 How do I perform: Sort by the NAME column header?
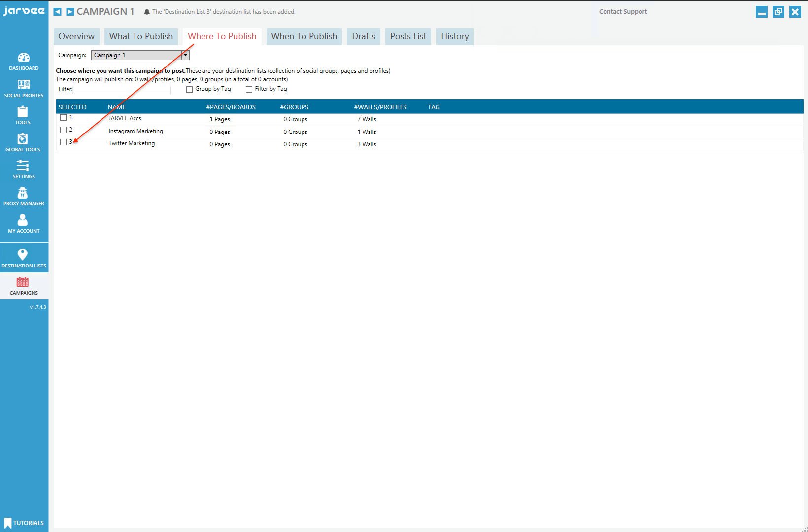click(x=117, y=107)
